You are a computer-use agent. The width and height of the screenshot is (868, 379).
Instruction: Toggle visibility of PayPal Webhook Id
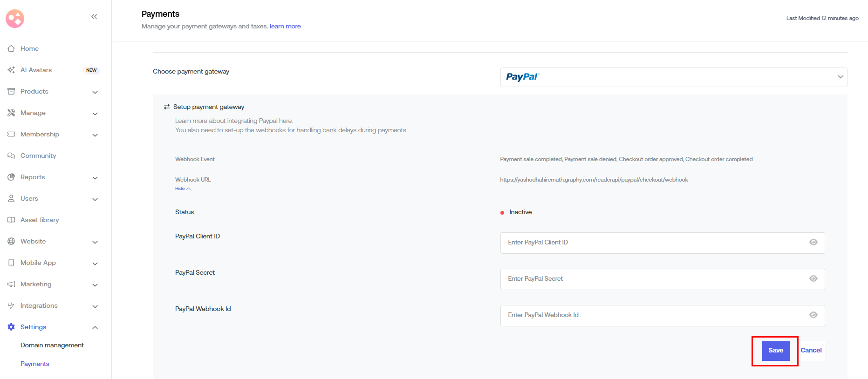click(x=813, y=315)
